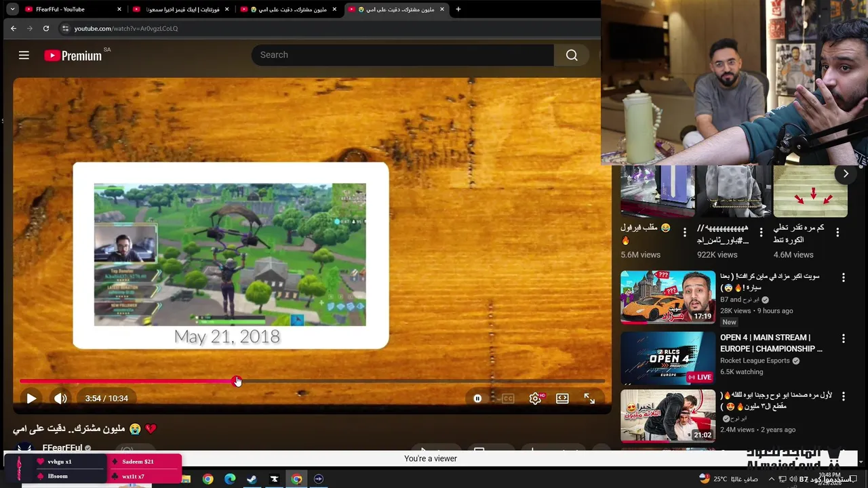The height and width of the screenshot is (488, 868).
Task: Open the 'لأول مره صدمنا ابو نوح' video title
Action: pos(776,401)
